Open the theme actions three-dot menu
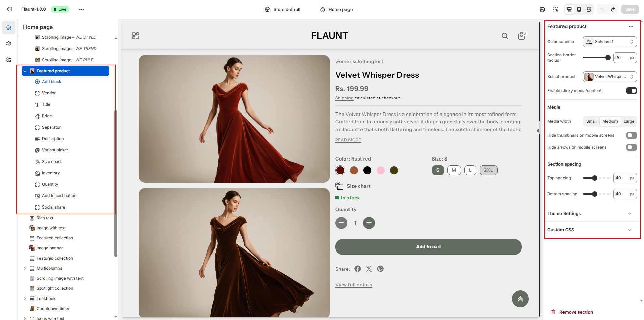This screenshot has width=644, height=320. (81, 9)
